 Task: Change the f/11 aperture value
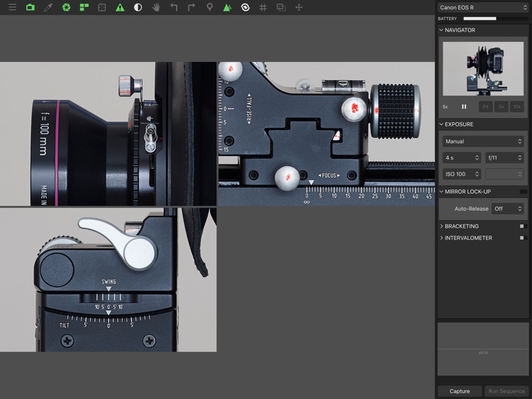(x=504, y=158)
